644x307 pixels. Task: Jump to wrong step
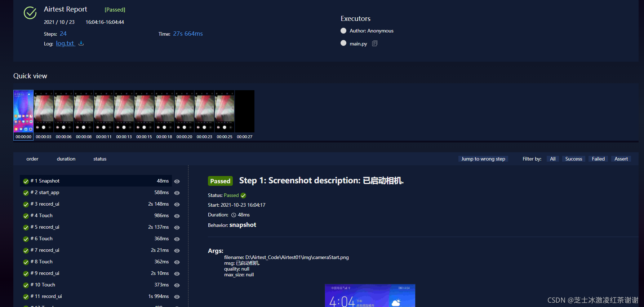(x=483, y=159)
